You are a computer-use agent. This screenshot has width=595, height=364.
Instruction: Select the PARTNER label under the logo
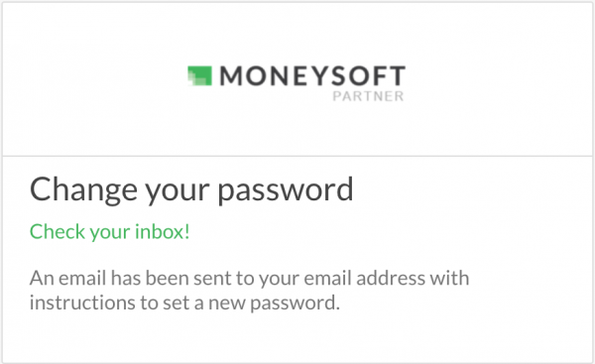coord(368,96)
